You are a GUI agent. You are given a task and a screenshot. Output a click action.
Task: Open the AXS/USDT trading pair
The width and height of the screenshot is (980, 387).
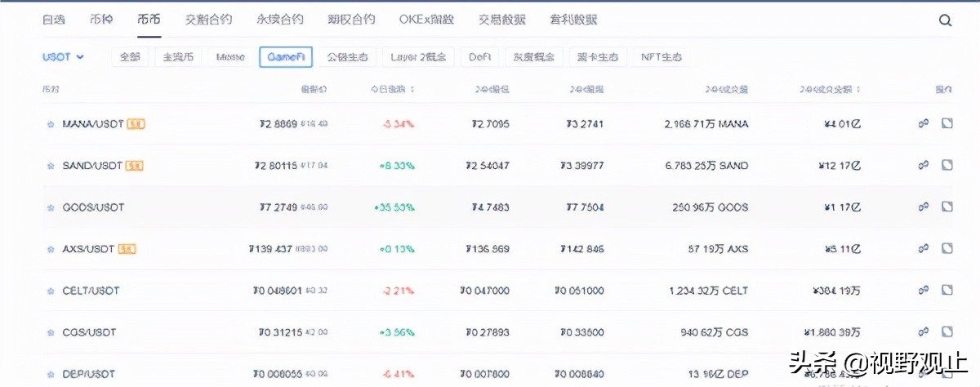point(88,249)
